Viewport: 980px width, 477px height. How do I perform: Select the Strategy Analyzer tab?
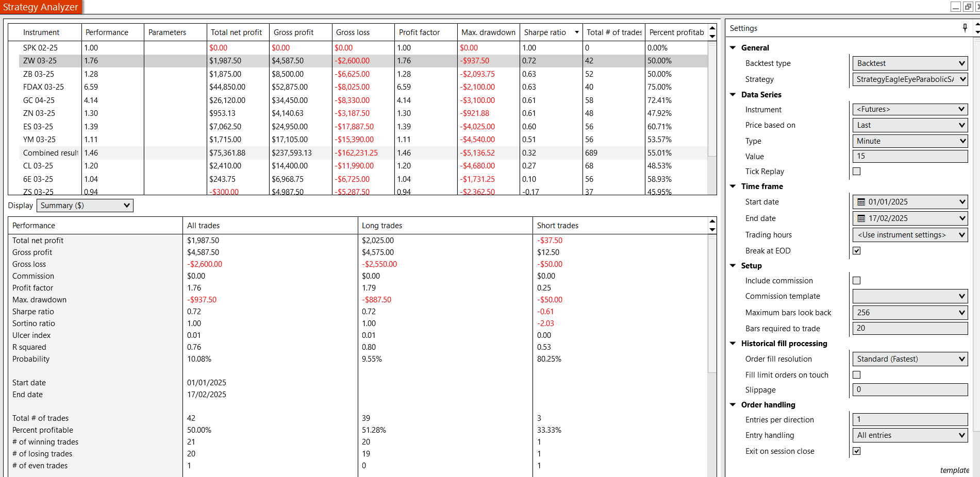41,7
